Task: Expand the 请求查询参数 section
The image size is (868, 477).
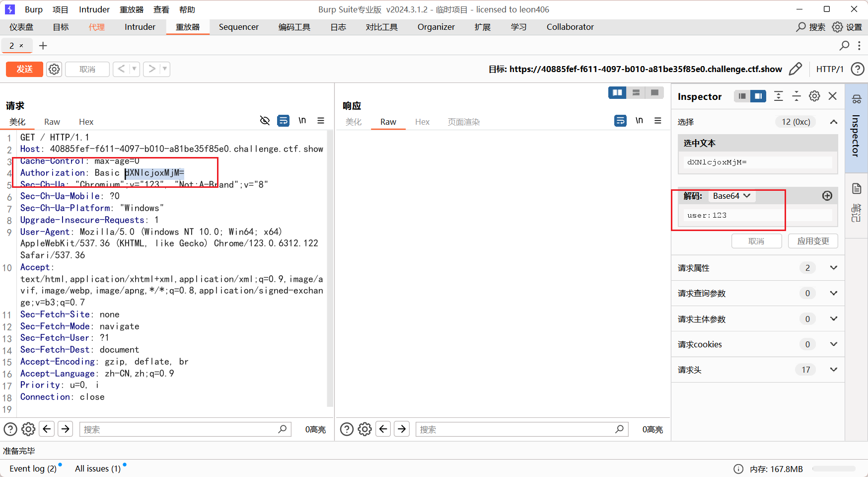Action: click(x=834, y=293)
